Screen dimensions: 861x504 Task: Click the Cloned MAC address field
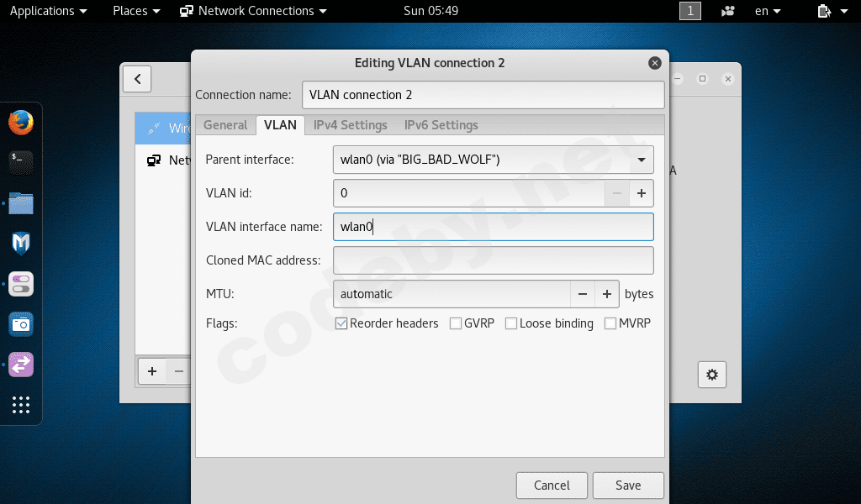pos(493,260)
